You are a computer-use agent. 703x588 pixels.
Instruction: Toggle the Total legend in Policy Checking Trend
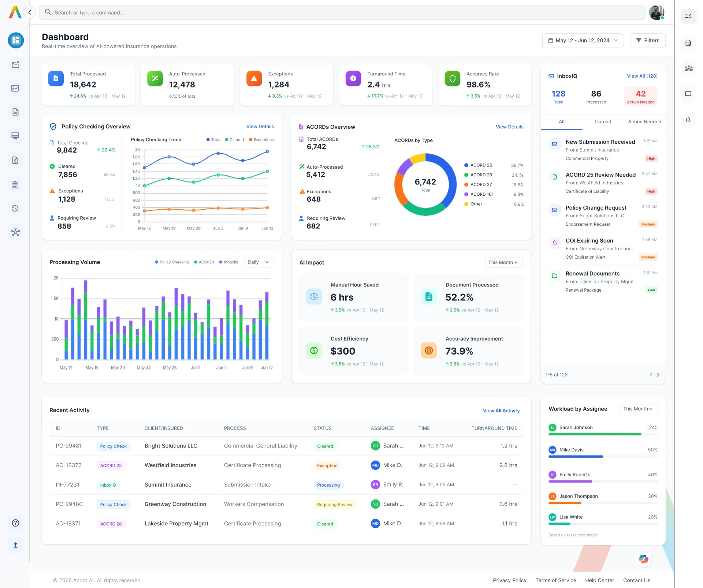[x=213, y=140]
